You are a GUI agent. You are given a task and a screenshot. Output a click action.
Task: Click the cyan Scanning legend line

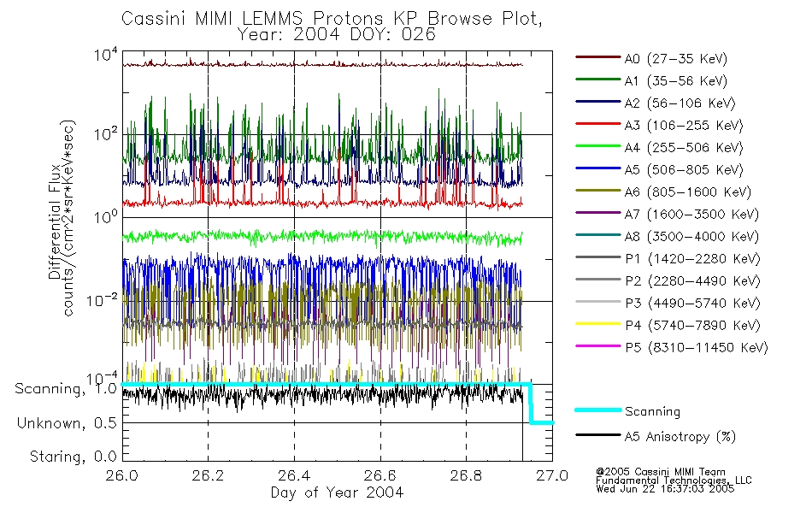[x=597, y=410]
